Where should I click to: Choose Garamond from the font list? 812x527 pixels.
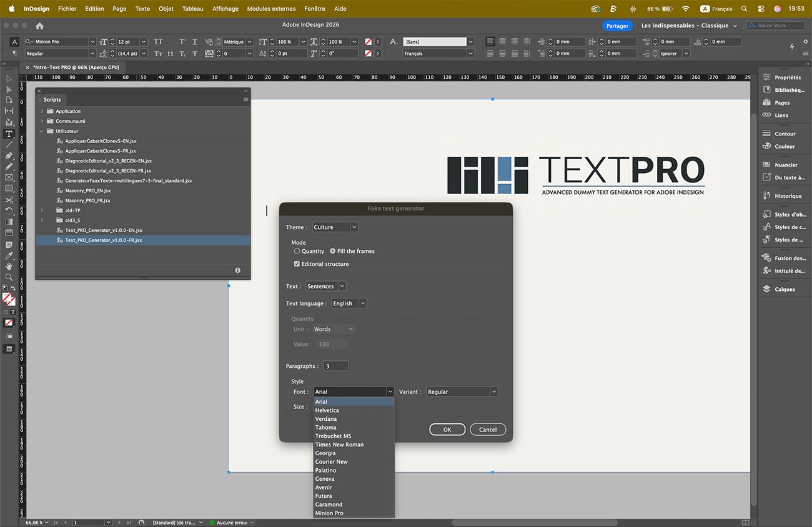click(x=329, y=505)
